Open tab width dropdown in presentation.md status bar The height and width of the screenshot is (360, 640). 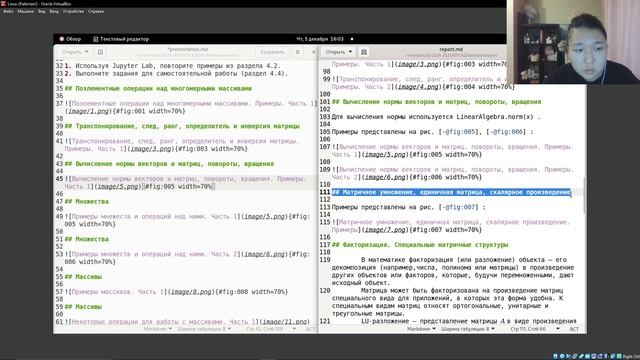[x=204, y=329]
